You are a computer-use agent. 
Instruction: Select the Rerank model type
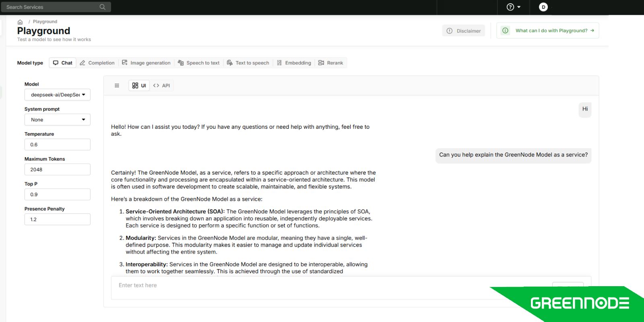[331, 63]
